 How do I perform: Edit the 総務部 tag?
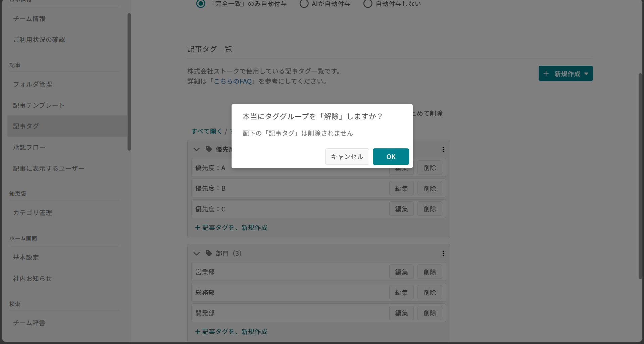click(x=401, y=292)
